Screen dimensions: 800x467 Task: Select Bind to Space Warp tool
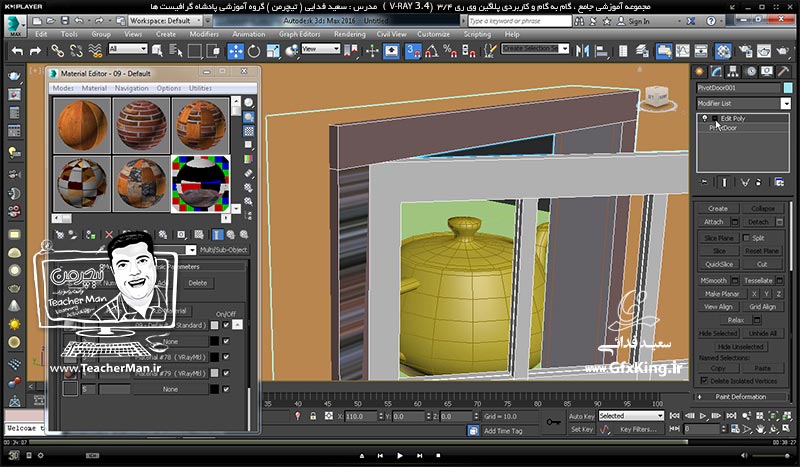coord(95,51)
